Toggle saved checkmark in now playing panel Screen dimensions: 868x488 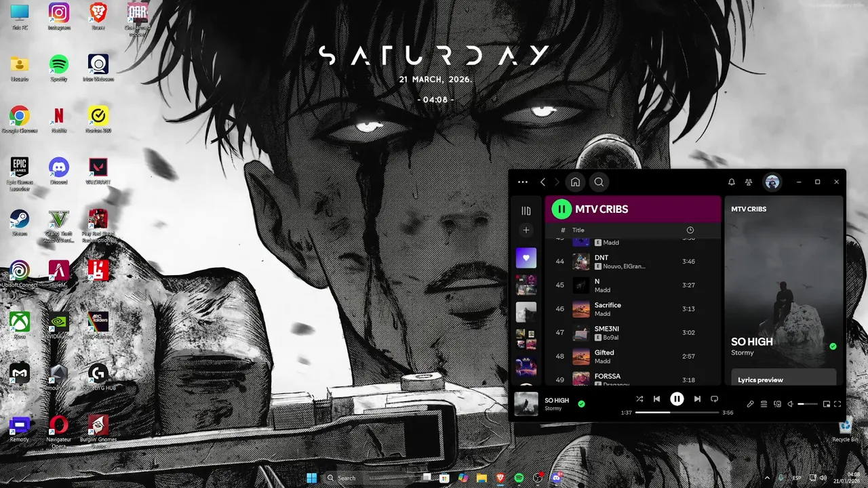click(x=833, y=346)
